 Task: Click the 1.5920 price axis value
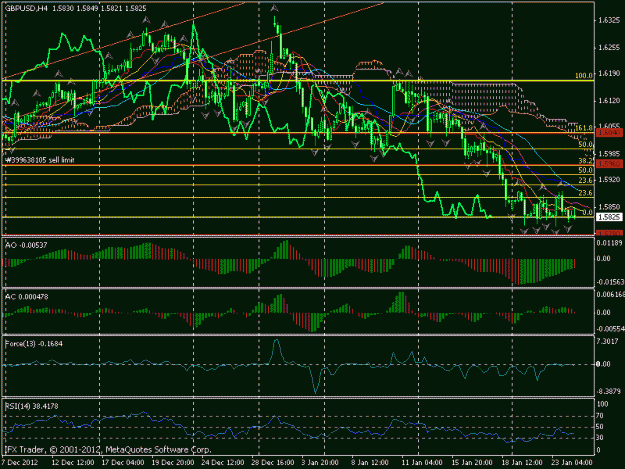[x=609, y=180]
